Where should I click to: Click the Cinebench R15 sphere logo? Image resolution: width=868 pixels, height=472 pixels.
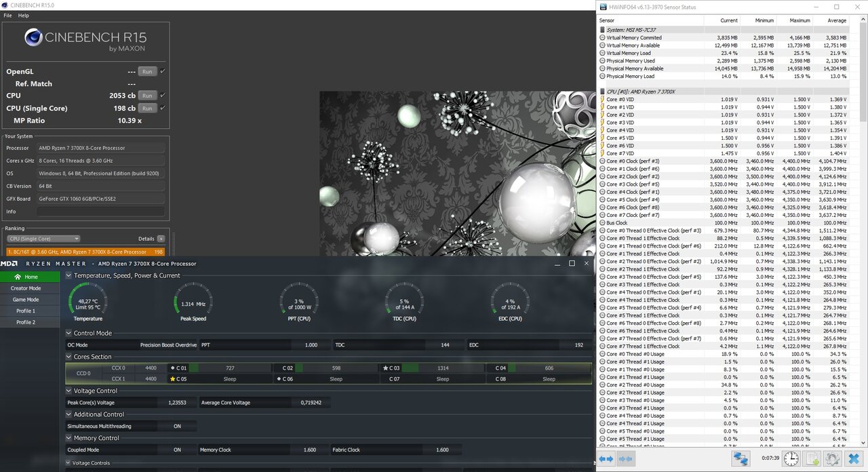pos(34,37)
